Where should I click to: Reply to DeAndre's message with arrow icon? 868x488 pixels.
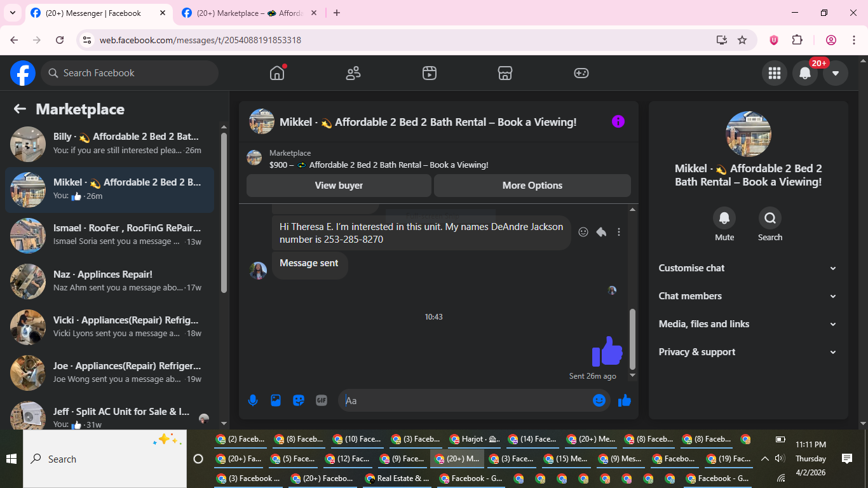(601, 233)
